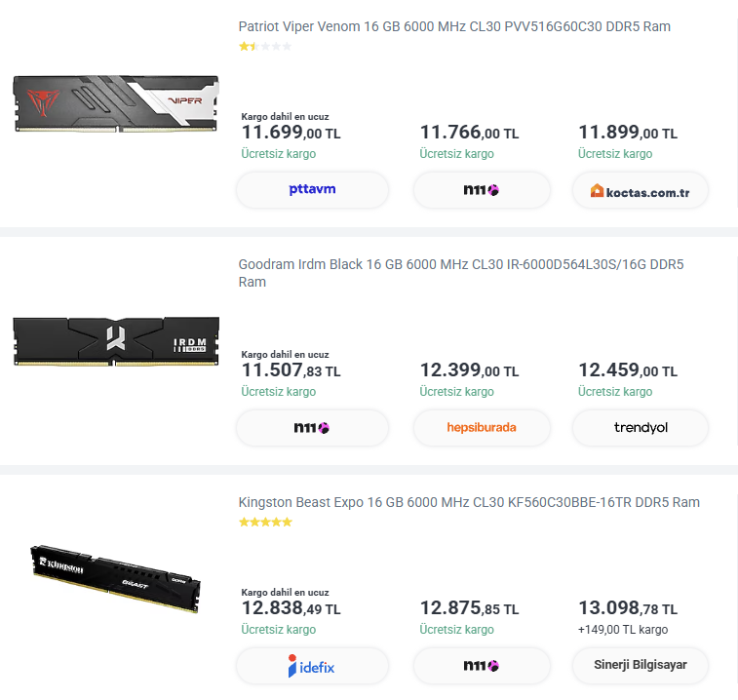The height and width of the screenshot is (700, 738).
Task: View the Kingston Beast RAM product image
Action: pyautogui.click(x=116, y=578)
